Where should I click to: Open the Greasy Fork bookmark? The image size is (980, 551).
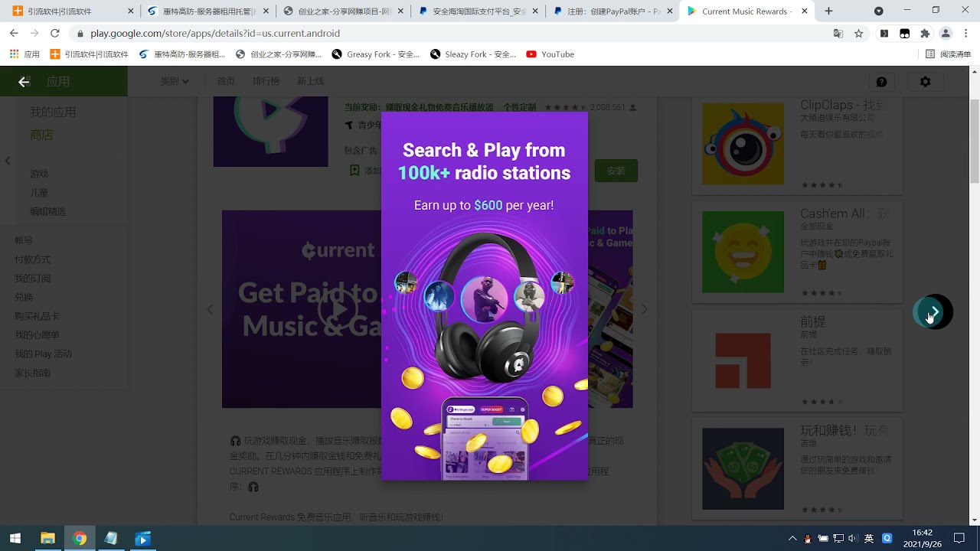tap(375, 54)
